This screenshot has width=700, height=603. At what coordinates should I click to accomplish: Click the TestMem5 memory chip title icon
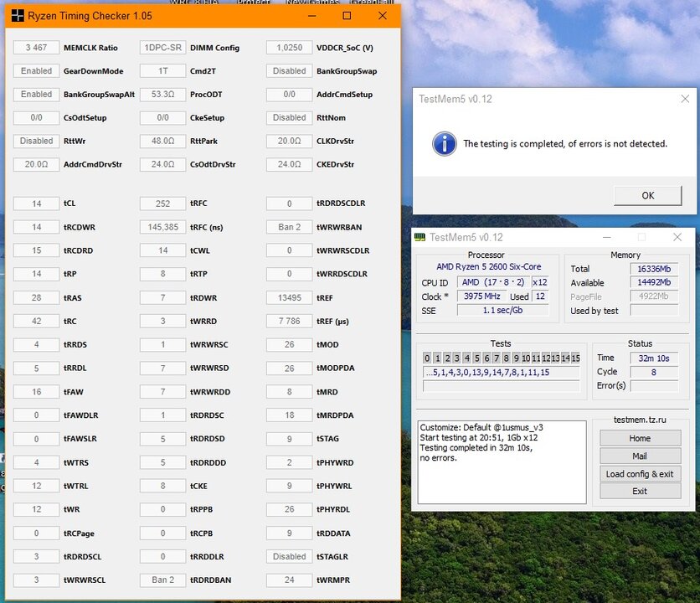click(x=419, y=237)
